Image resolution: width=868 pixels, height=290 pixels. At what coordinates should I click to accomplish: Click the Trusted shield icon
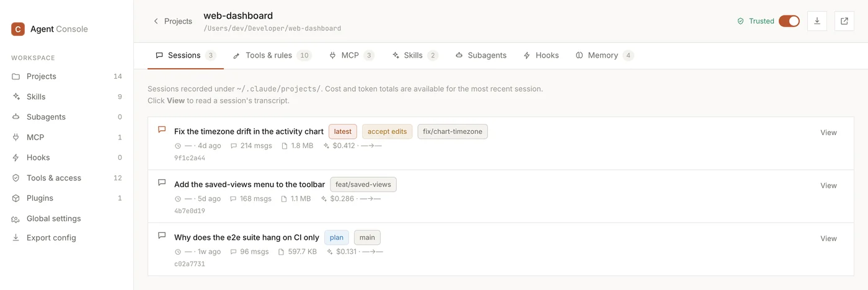coord(740,21)
